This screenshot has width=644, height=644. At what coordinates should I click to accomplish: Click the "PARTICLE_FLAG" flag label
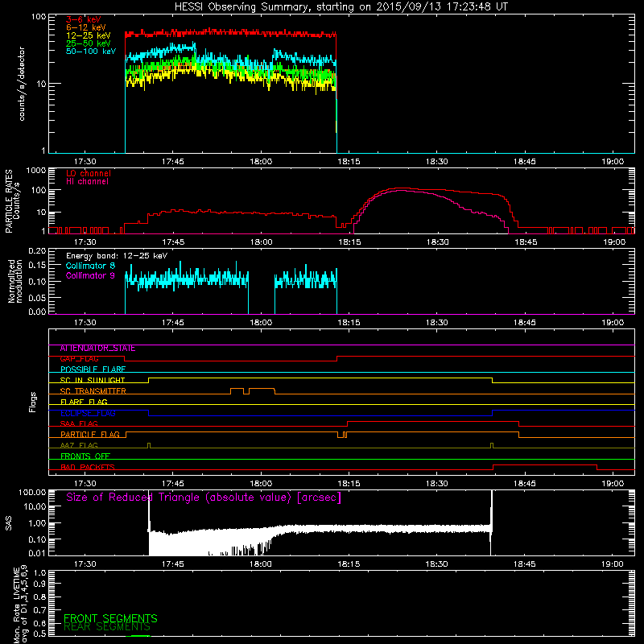(90, 435)
